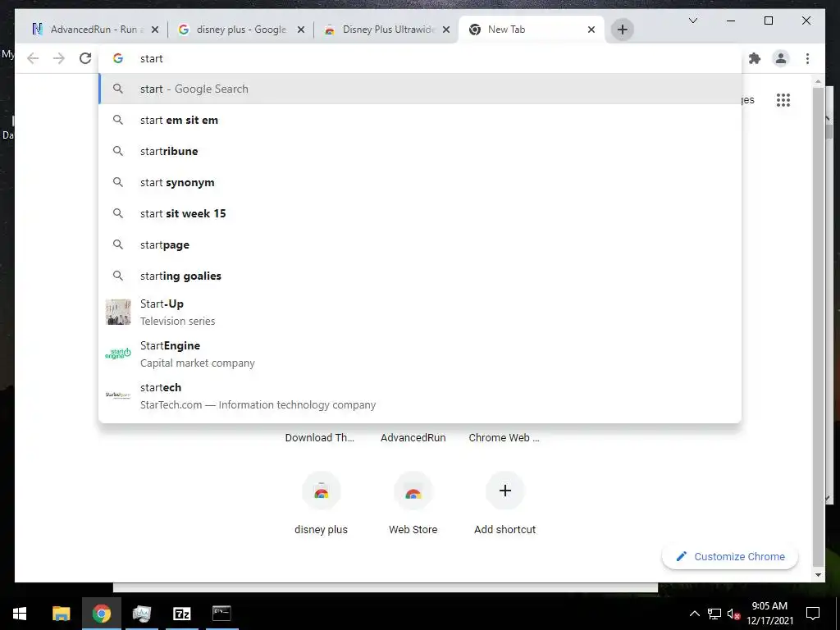Close the AdvancedRun tab
840x630 pixels.
(155, 30)
